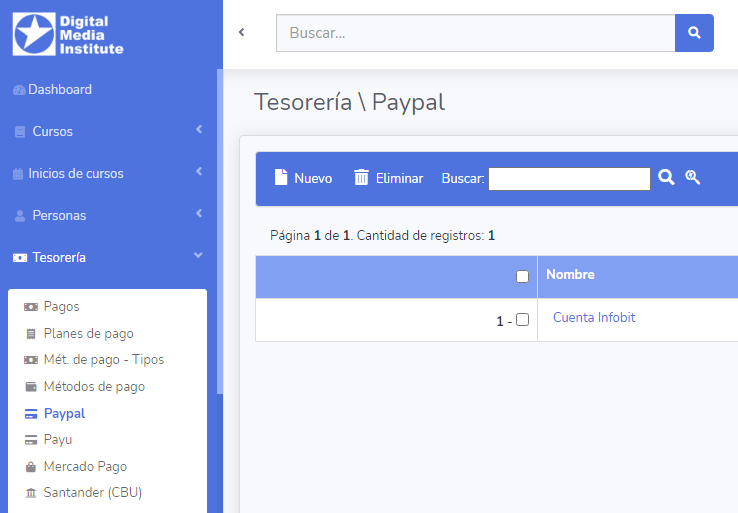Image resolution: width=738 pixels, height=513 pixels.
Task: Click the Cursos book icon
Action: point(20,132)
